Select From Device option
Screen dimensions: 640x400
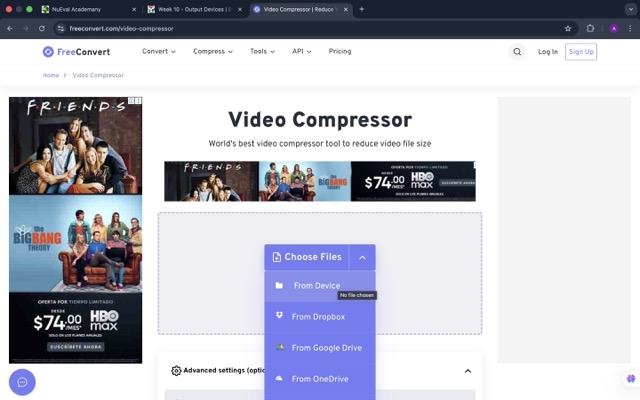tap(320, 286)
